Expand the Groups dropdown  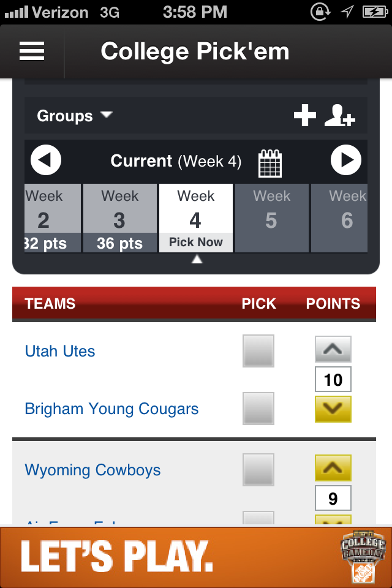click(75, 116)
